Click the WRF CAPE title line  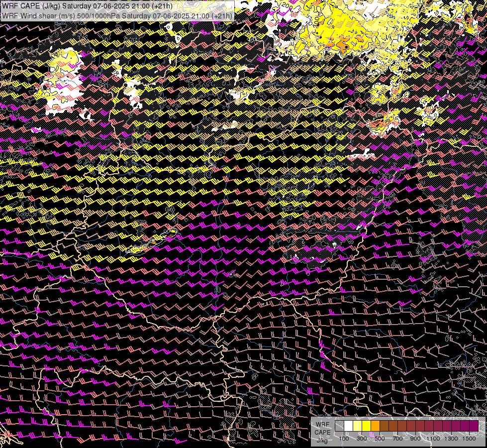coord(87,6)
